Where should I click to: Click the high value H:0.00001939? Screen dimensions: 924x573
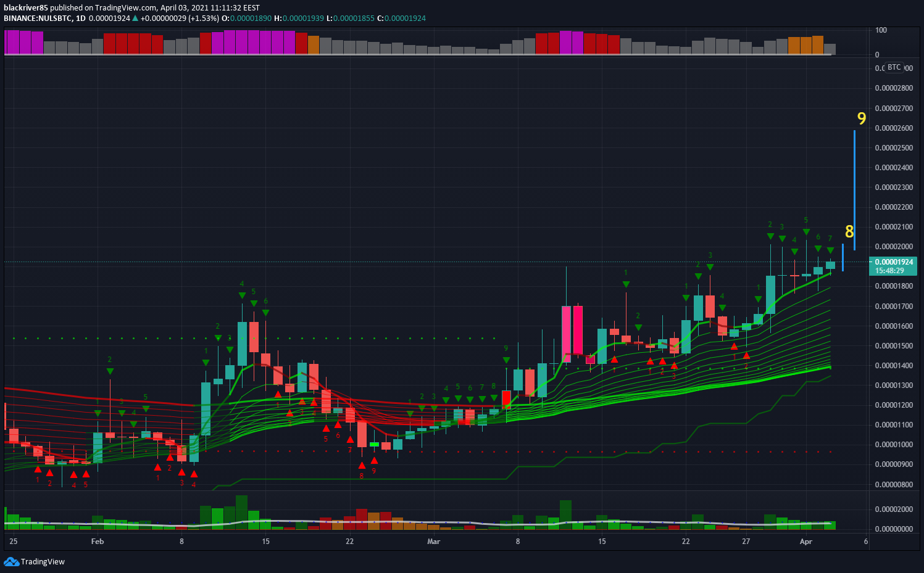click(299, 19)
